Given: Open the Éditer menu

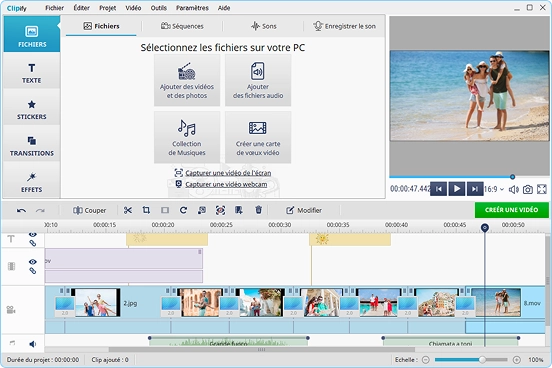Looking at the screenshot, I should (x=82, y=8).
